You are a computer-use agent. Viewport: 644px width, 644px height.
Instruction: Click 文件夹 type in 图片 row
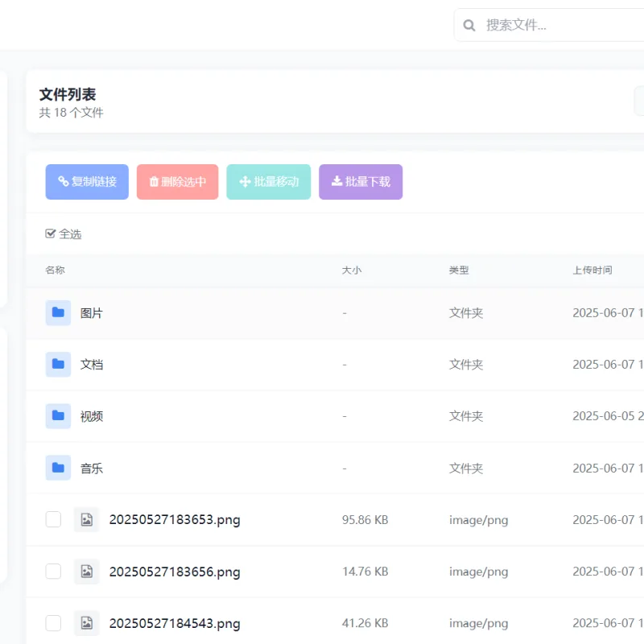click(466, 313)
